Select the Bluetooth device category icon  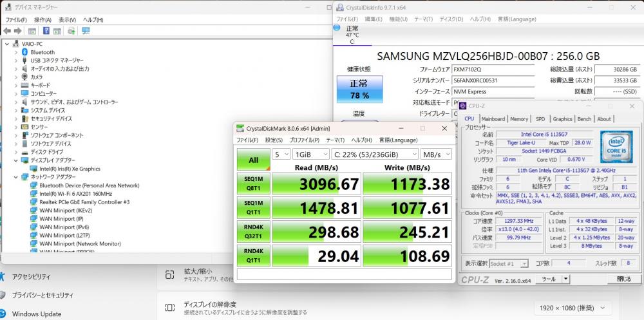click(24, 52)
